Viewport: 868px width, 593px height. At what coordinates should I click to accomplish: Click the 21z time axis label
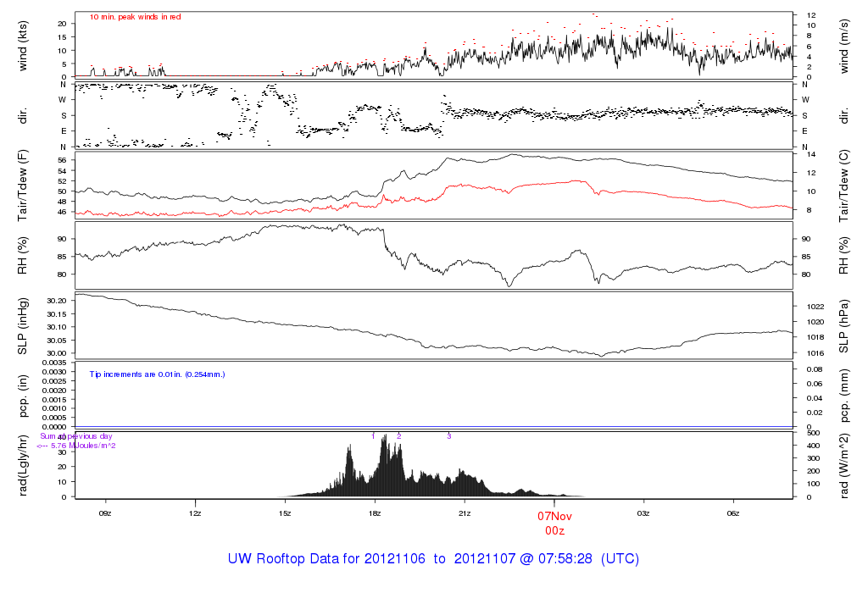pos(465,513)
